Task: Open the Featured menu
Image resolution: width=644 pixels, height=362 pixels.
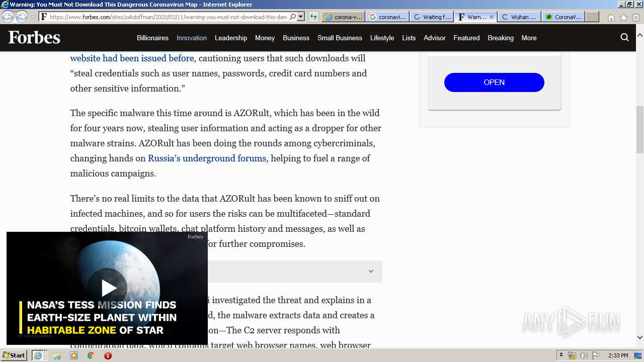Action: coord(466,38)
